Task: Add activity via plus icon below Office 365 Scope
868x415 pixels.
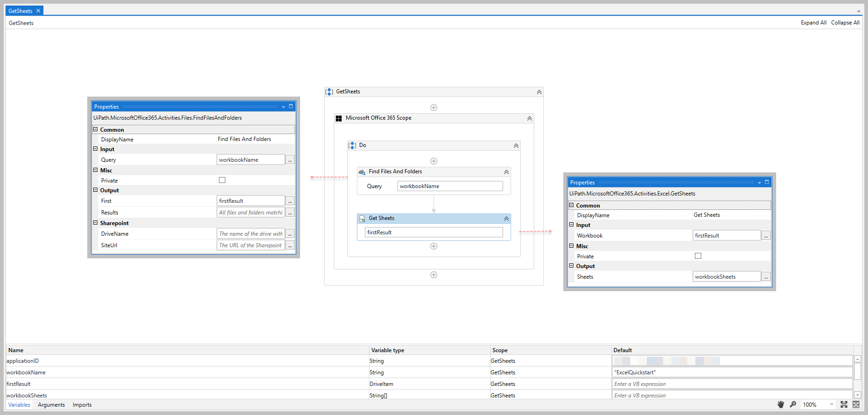Action: pos(434,275)
